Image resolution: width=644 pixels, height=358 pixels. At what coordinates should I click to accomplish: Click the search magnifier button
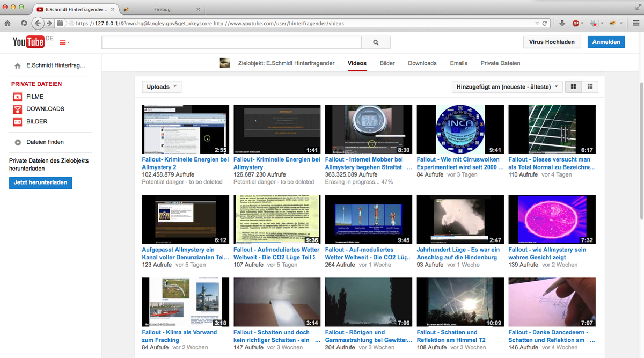tap(376, 42)
